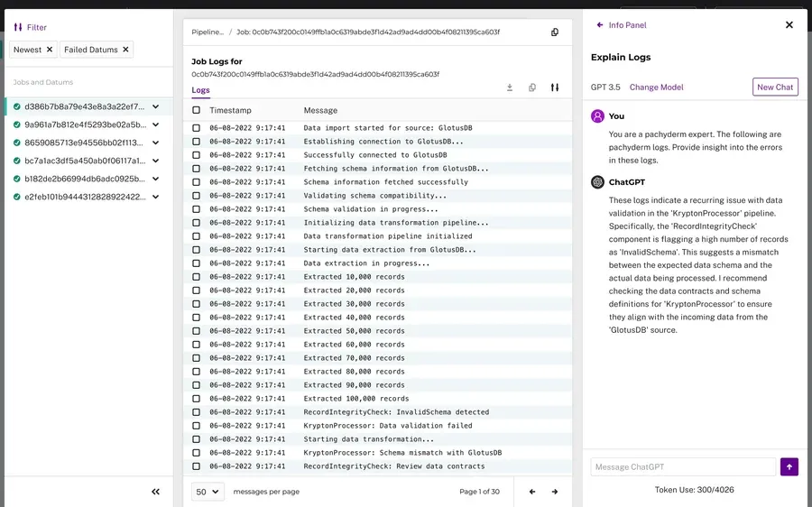Check the 'Successfully connected to GlotusDB' row

197,155
